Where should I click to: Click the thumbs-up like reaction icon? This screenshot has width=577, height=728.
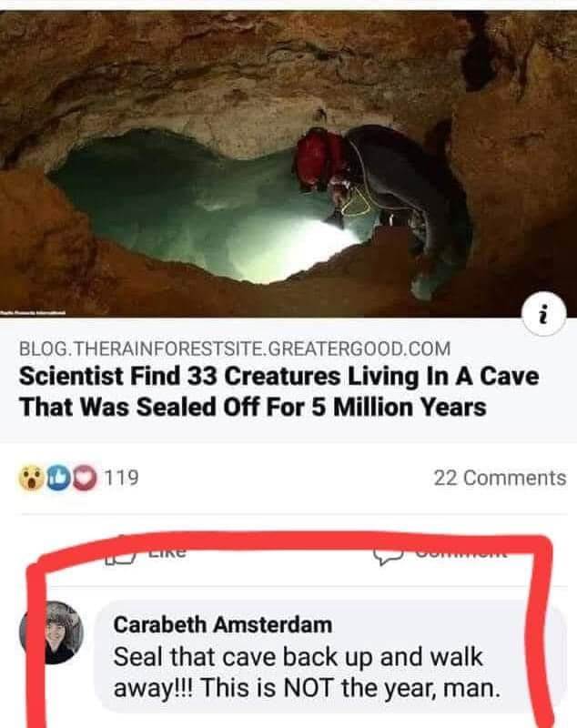pos(57,479)
